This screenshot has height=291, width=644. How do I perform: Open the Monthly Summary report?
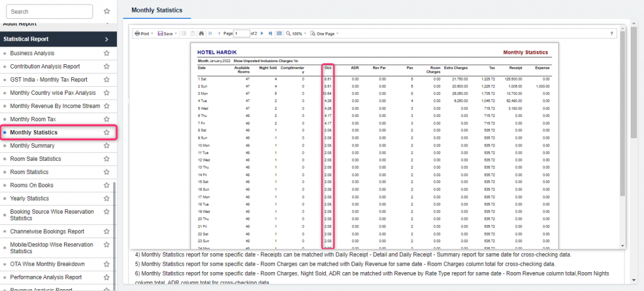32,146
